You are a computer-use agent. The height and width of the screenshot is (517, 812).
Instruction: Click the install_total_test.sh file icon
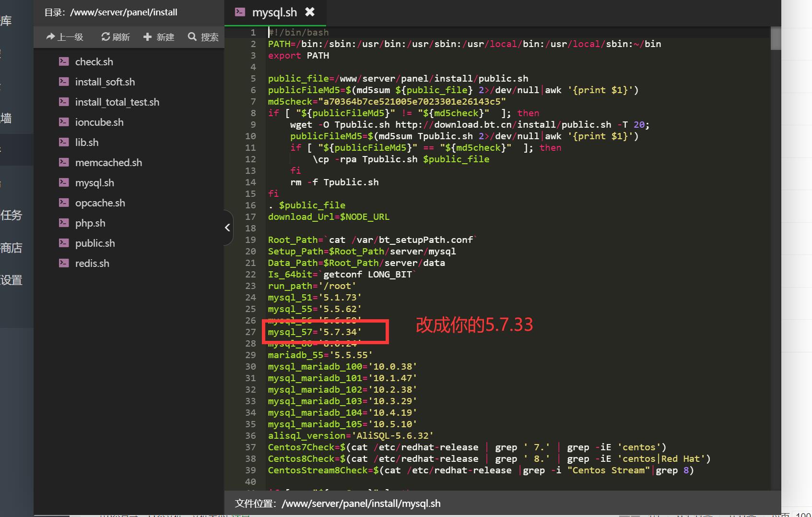pos(64,102)
